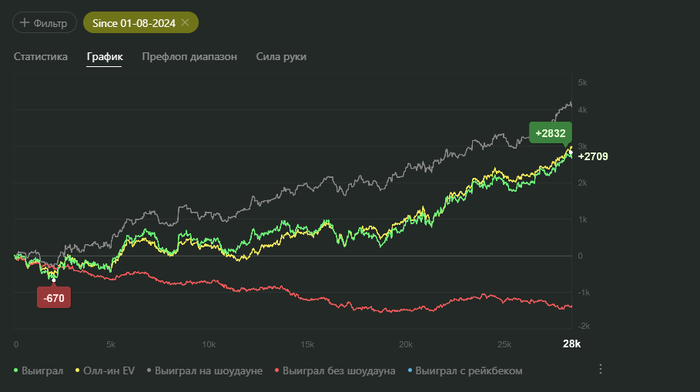Go to the Сила руки tab
Screen dimensions: 700x392
281,57
